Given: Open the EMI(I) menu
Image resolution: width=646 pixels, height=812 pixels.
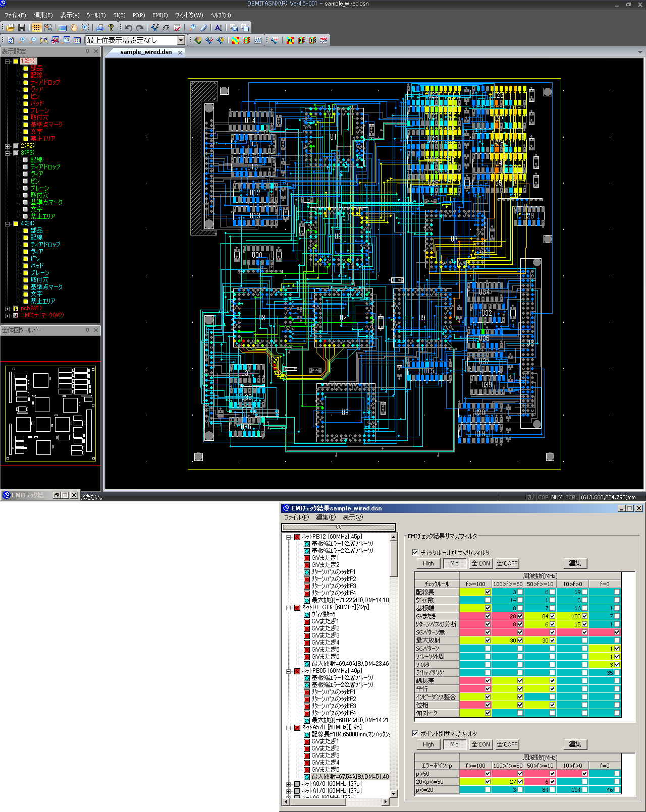Looking at the screenshot, I should pos(160,15).
